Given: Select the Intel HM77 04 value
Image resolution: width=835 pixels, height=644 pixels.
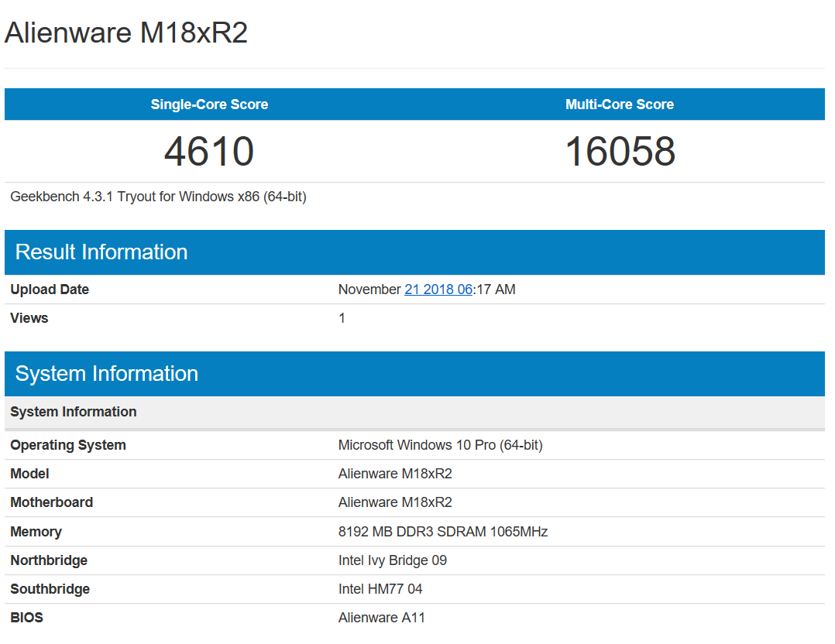Looking at the screenshot, I should coord(380,589).
